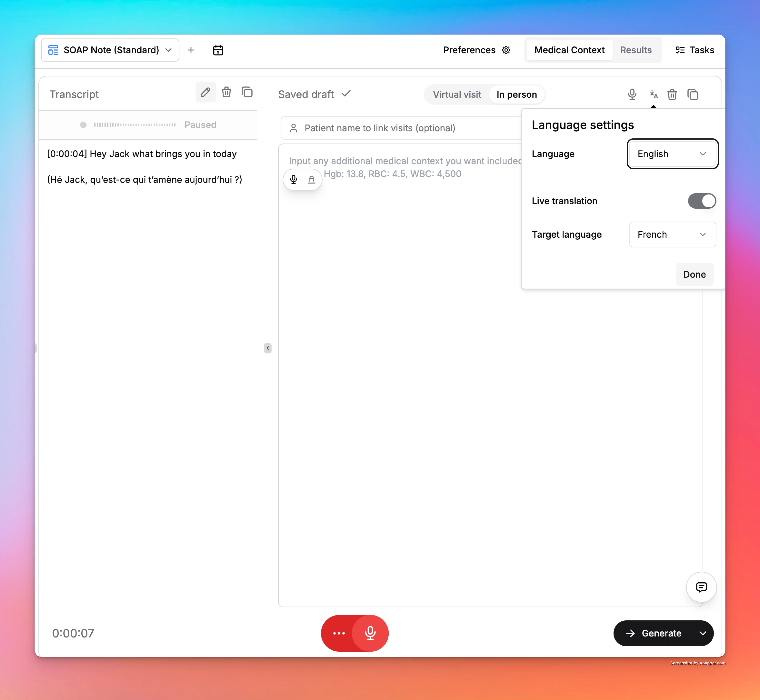
Task: Open the calendar icon in the top bar
Action: tap(218, 50)
